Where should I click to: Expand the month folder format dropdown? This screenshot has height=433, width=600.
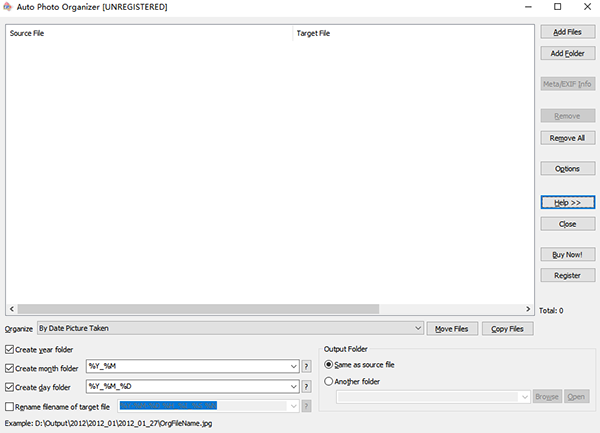click(x=293, y=366)
